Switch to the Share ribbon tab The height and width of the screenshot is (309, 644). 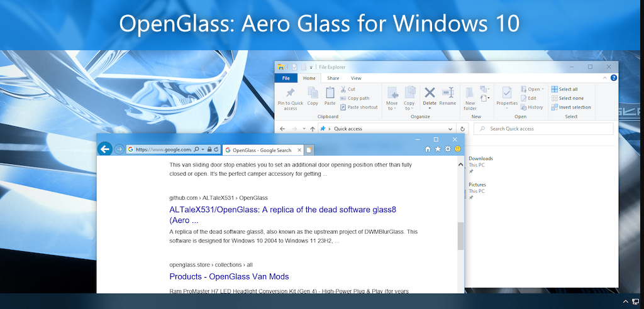click(x=333, y=78)
